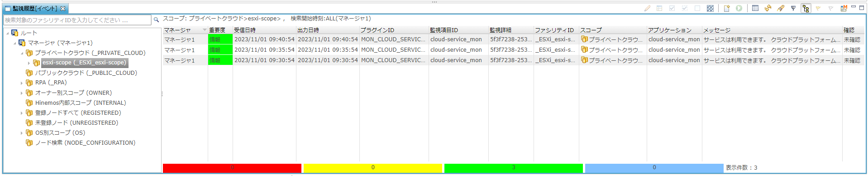
Task: Click the flashlight search icon
Action: (x=781, y=8)
